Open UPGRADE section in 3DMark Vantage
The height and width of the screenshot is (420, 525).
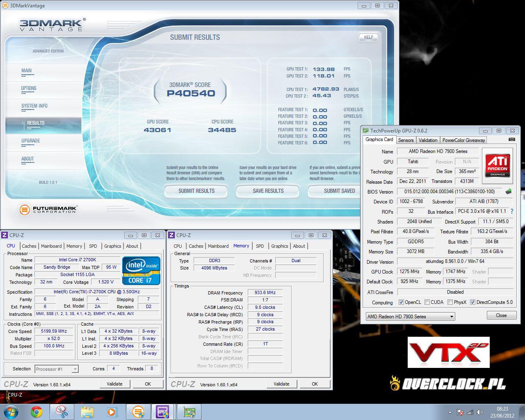coord(31,141)
